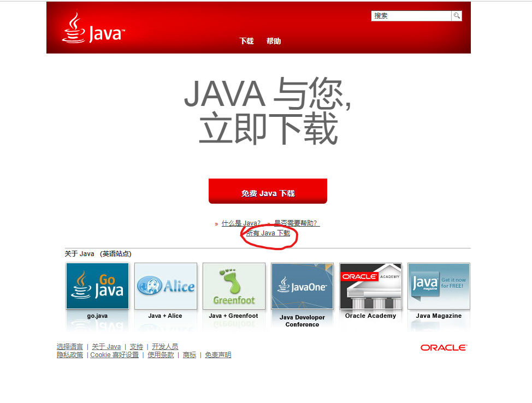Open the Greenfoot thumbnail image

[x=234, y=286]
